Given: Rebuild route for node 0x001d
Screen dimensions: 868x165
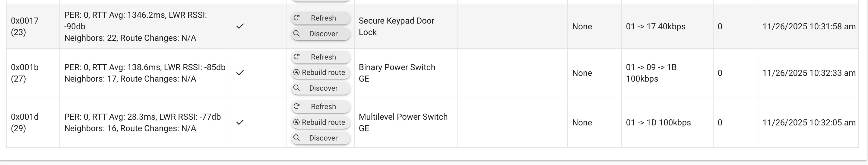Looking at the screenshot, I should pos(320,122).
